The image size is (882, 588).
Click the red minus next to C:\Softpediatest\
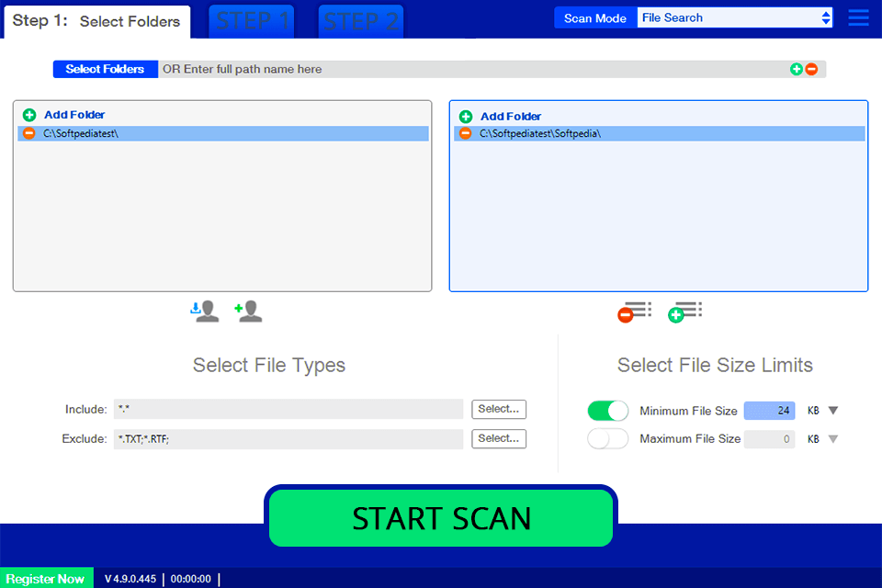28,133
